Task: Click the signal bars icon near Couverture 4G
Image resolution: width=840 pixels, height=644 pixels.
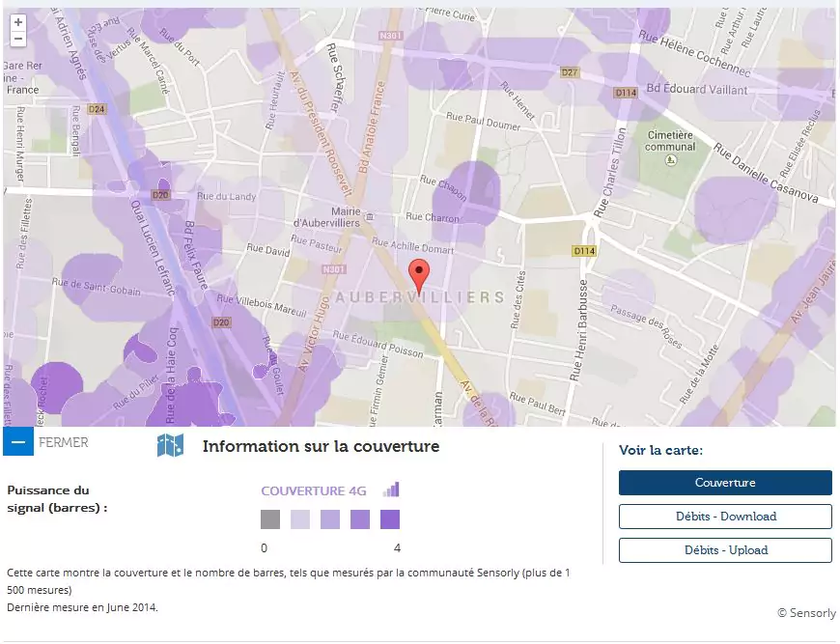Action: tap(391, 490)
